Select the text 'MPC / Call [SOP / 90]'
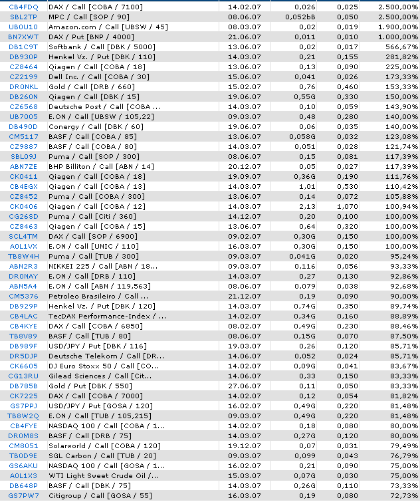This screenshot has width=420, height=504. (89, 17)
